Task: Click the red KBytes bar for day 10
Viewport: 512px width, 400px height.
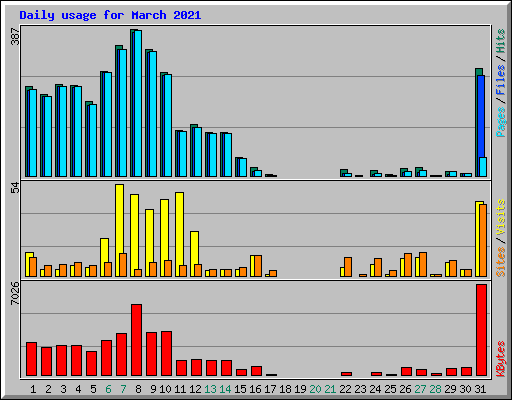Action: pos(166,353)
